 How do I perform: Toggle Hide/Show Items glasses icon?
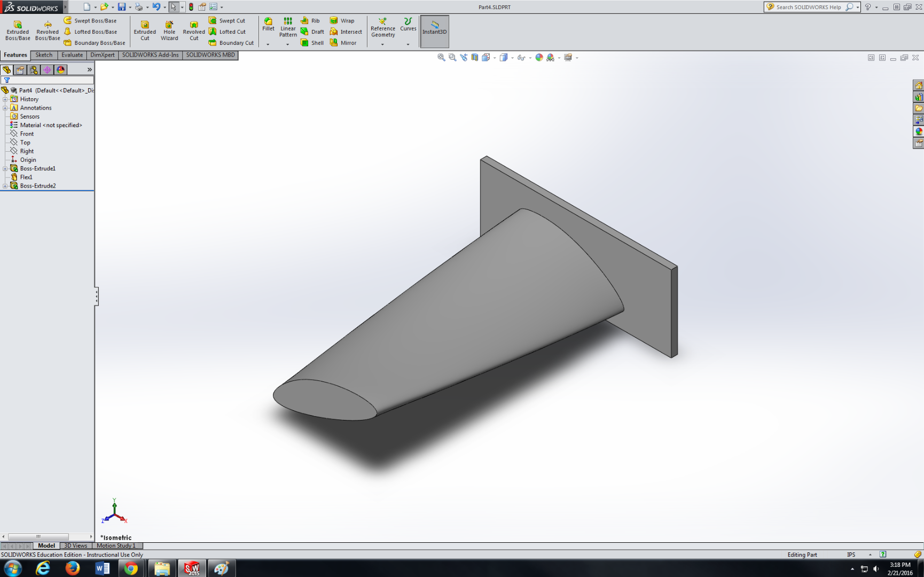click(x=522, y=57)
